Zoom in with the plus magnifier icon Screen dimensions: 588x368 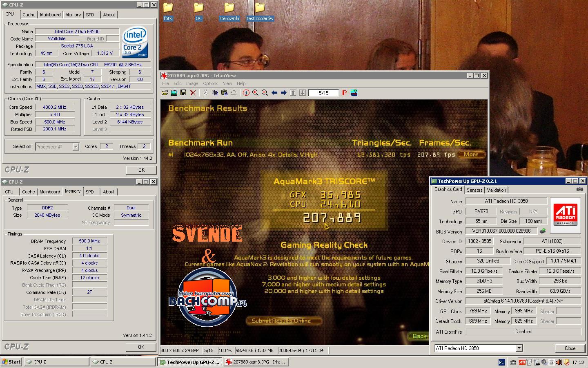255,93
